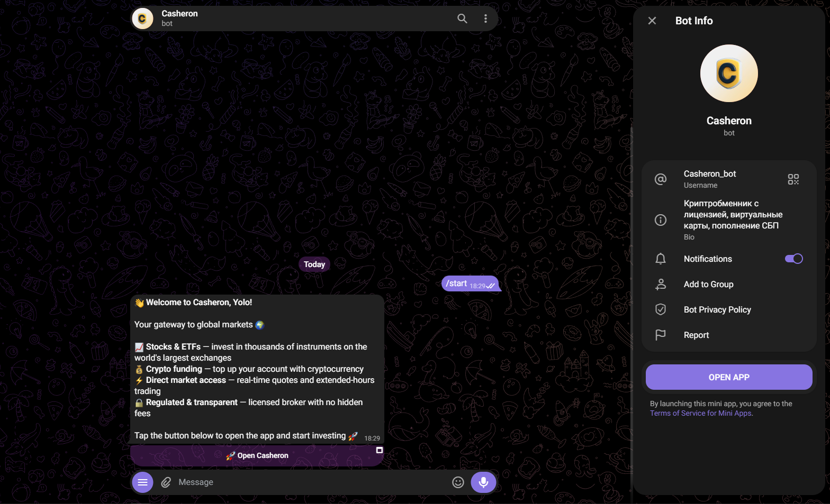Image resolution: width=830 pixels, height=504 pixels.
Task: Click the Add to Group person icon
Action: (661, 285)
